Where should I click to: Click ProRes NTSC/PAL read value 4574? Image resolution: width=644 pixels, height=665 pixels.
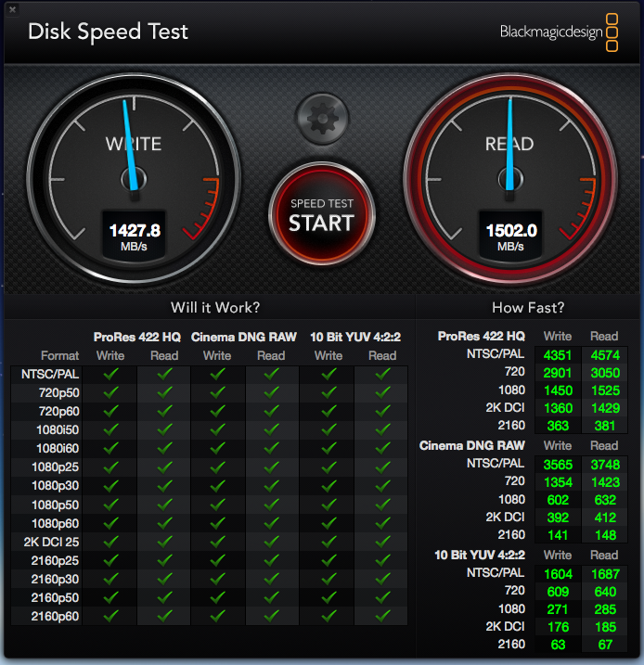(605, 355)
